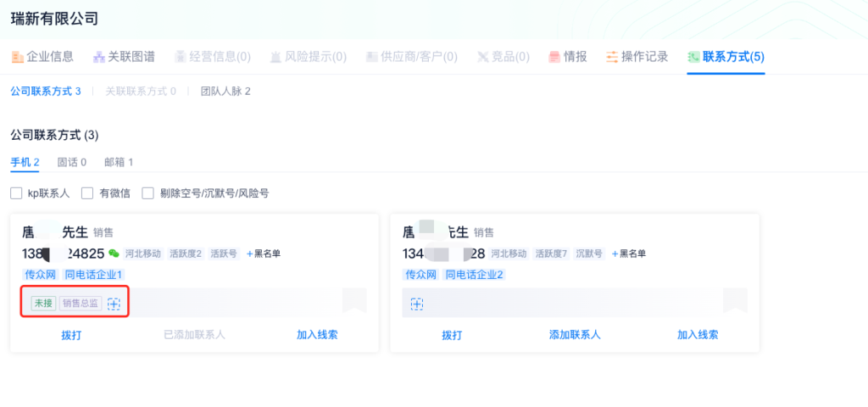Image resolution: width=868 pixels, height=407 pixels.
Task: Open the 企业信息 tab
Action: click(x=42, y=57)
